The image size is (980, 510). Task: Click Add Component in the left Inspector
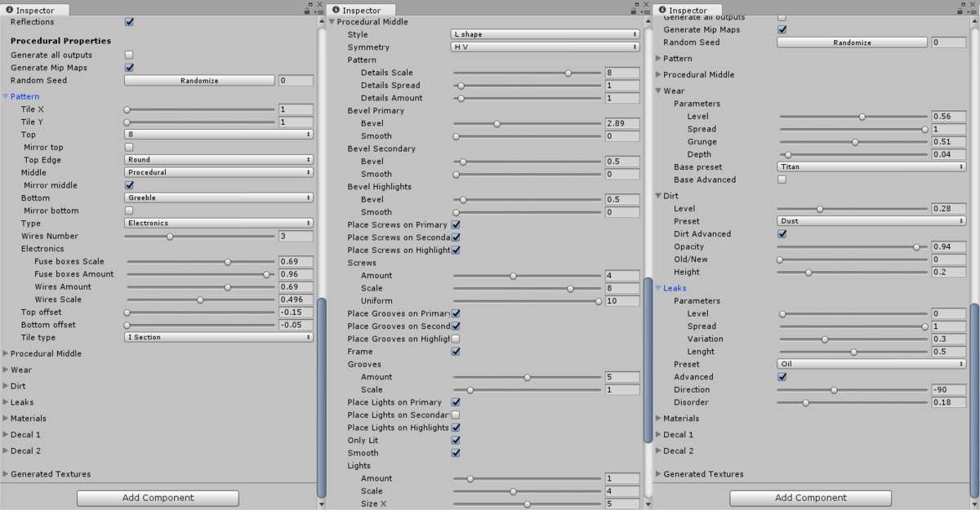click(158, 498)
